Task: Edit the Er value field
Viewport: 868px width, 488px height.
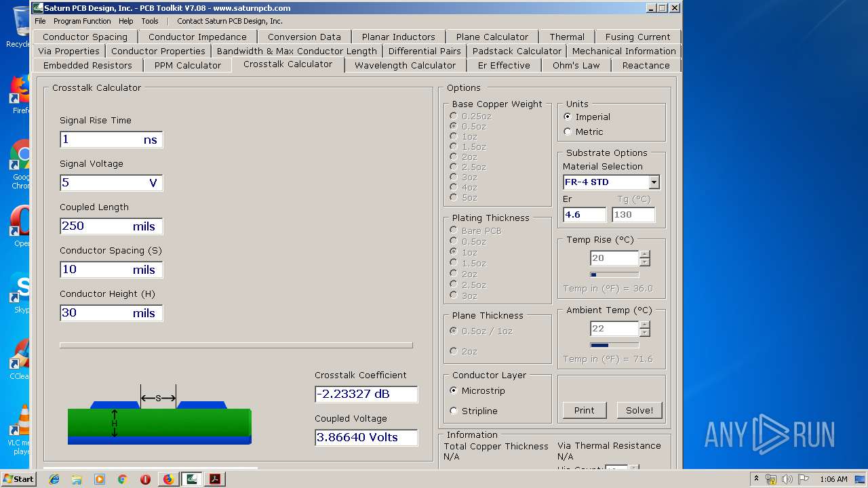Action: click(585, 215)
